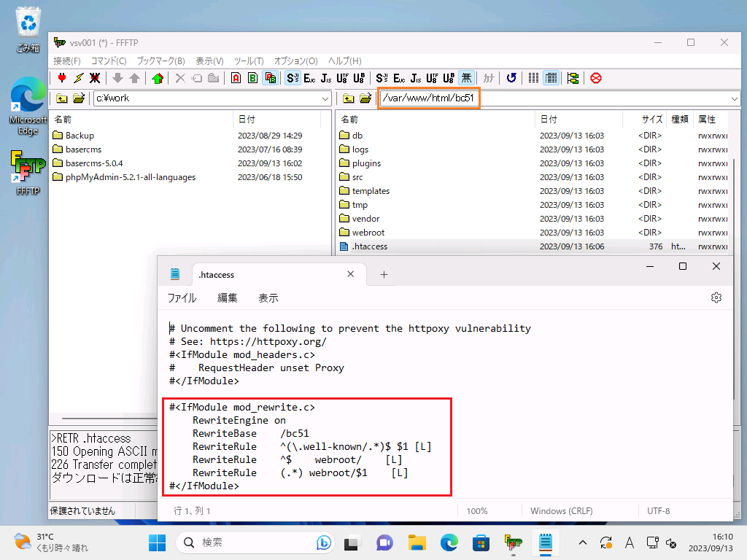Open the ブックマーク(B) menu
This screenshot has width=747, height=560.
tap(160, 61)
